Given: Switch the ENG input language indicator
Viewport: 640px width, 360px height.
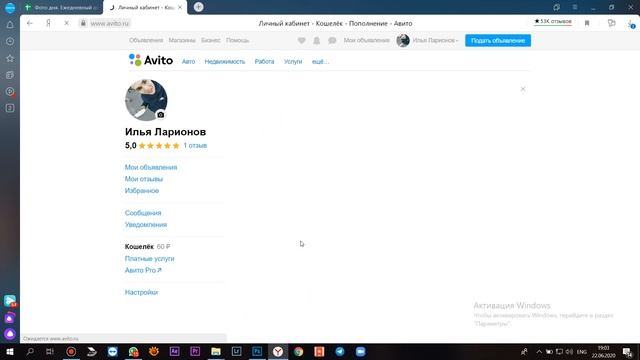Looking at the screenshot, I should pos(582,352).
